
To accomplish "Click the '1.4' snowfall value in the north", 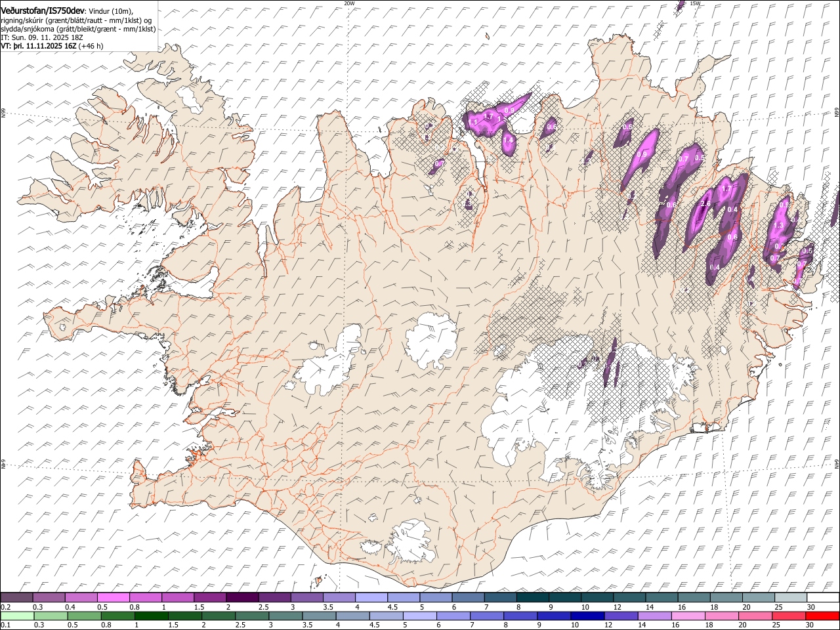I will click(x=508, y=139).
